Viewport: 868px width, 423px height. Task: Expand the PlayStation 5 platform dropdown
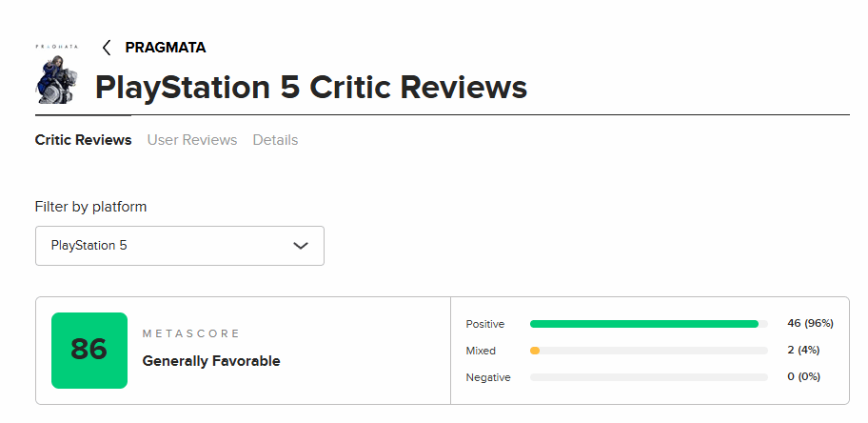(180, 246)
